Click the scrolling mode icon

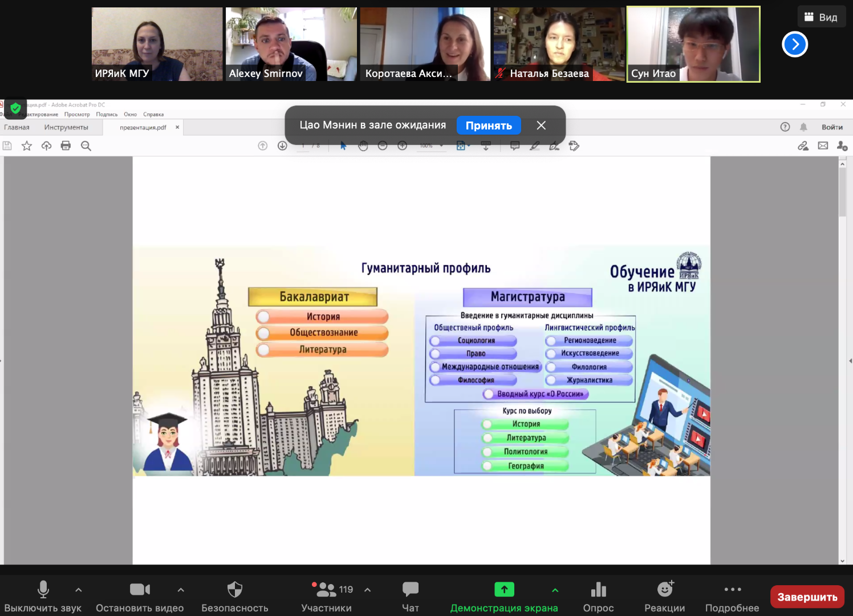coord(486,146)
